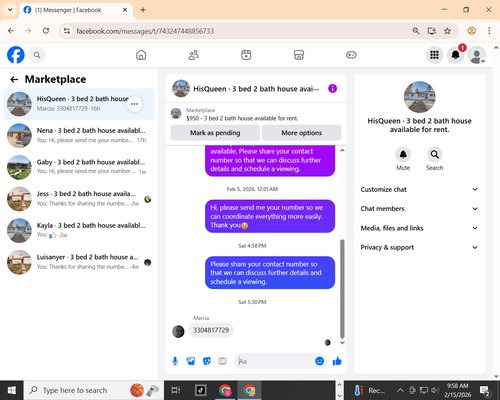
Task: Open Chrome three-dot menu
Action: click(x=489, y=31)
